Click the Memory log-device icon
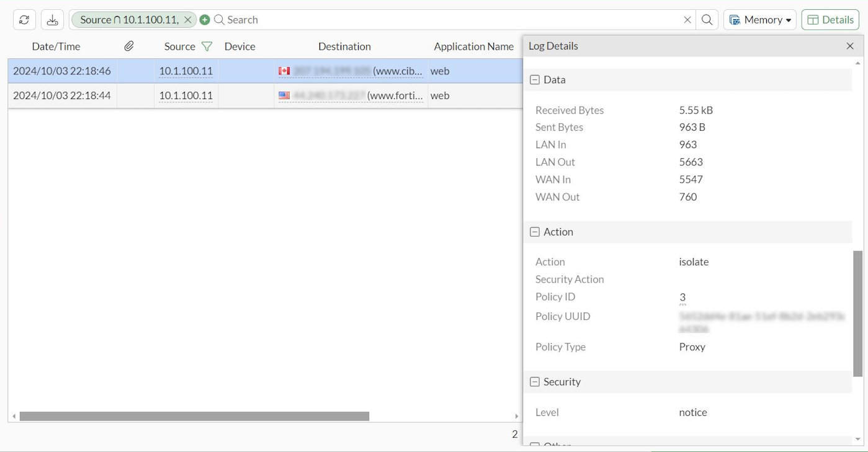868x452 pixels. [735, 19]
